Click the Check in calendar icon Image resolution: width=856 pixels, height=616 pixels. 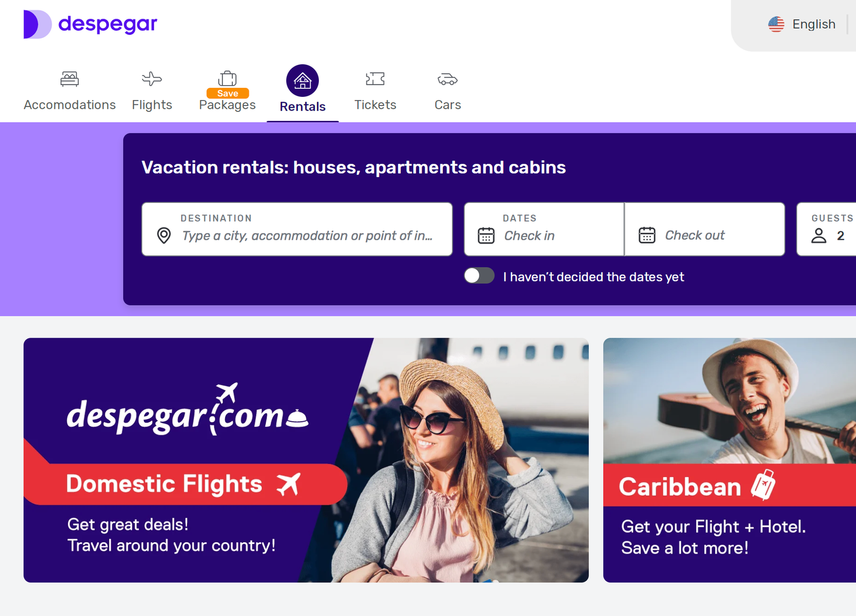[486, 235]
